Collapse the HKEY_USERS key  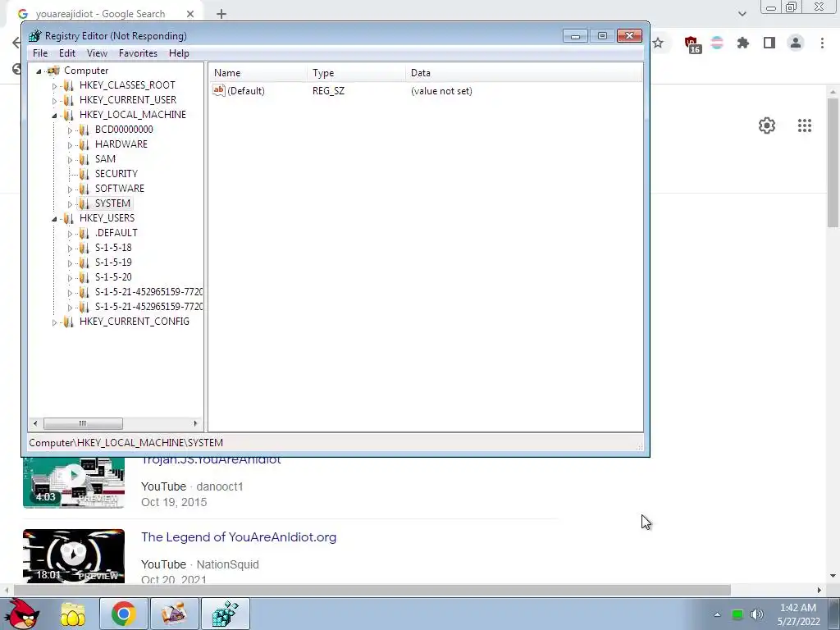pos(54,218)
